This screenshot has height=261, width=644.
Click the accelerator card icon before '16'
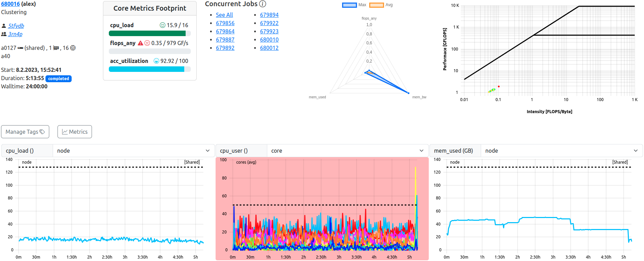(x=56, y=48)
